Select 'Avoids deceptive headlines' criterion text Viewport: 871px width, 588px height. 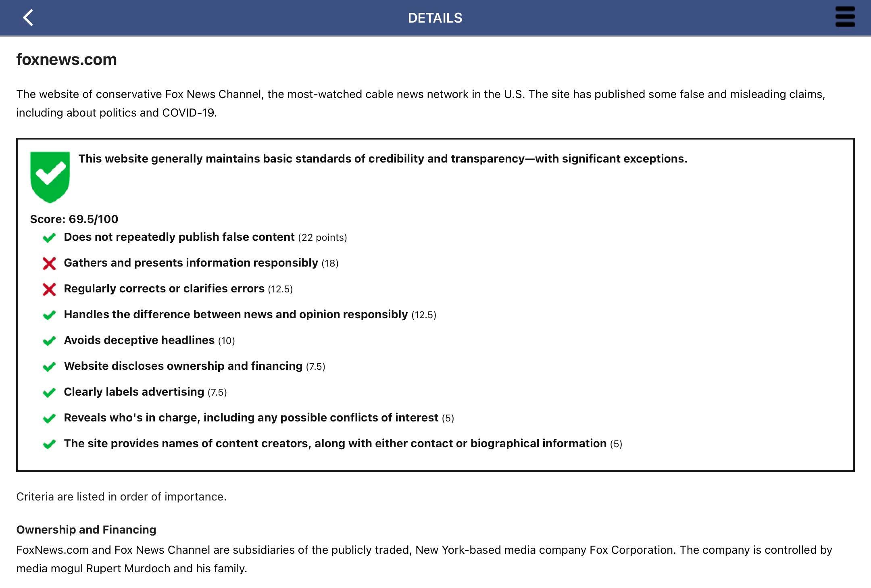(139, 340)
